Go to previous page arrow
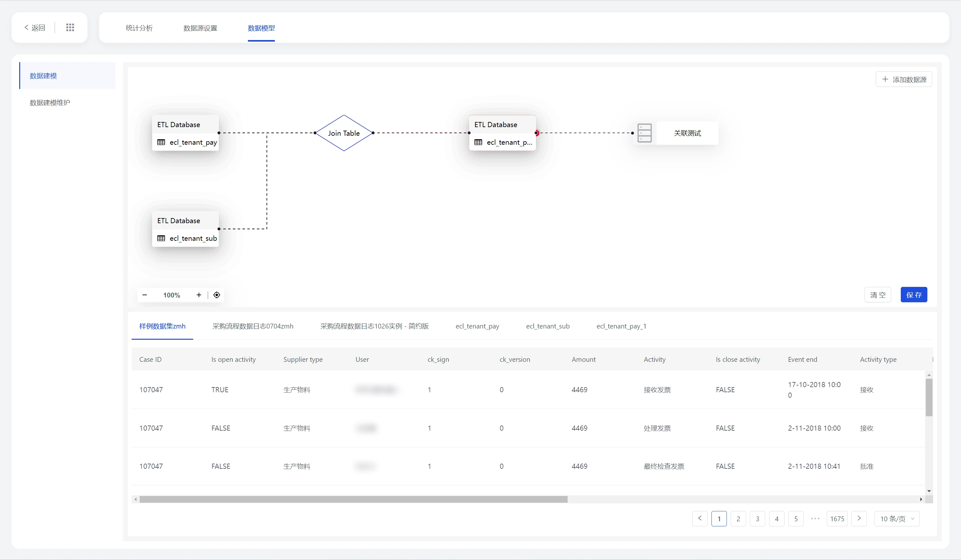Image resolution: width=961 pixels, height=560 pixels. [700, 519]
